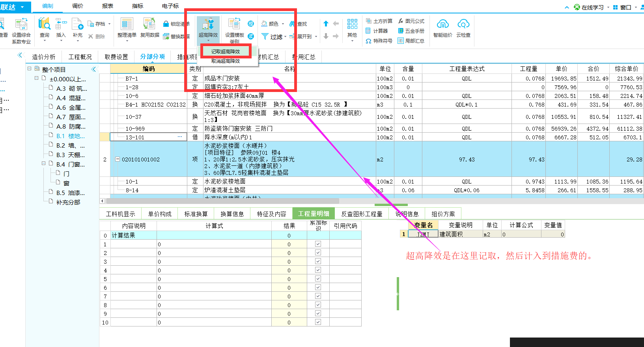Image resolution: width=644 pixels, height=347 pixels.
Task: Collapse the 整个项目 tree node
Action: pos(29,69)
